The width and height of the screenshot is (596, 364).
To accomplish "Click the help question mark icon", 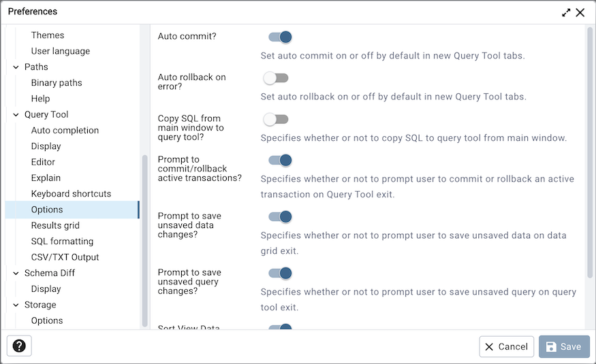I will point(19,346).
